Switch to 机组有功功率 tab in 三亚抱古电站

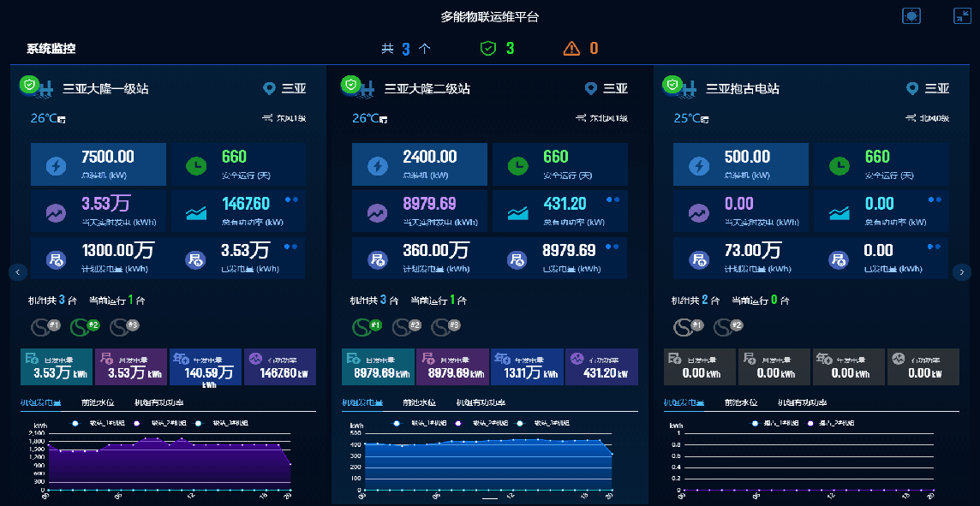click(802, 403)
